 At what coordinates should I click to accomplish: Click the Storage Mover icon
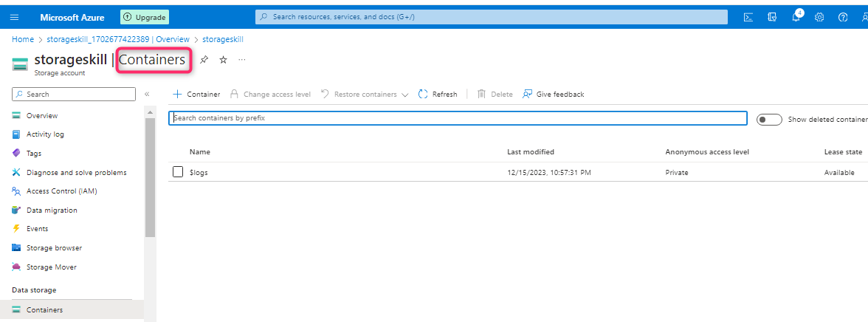(16, 267)
